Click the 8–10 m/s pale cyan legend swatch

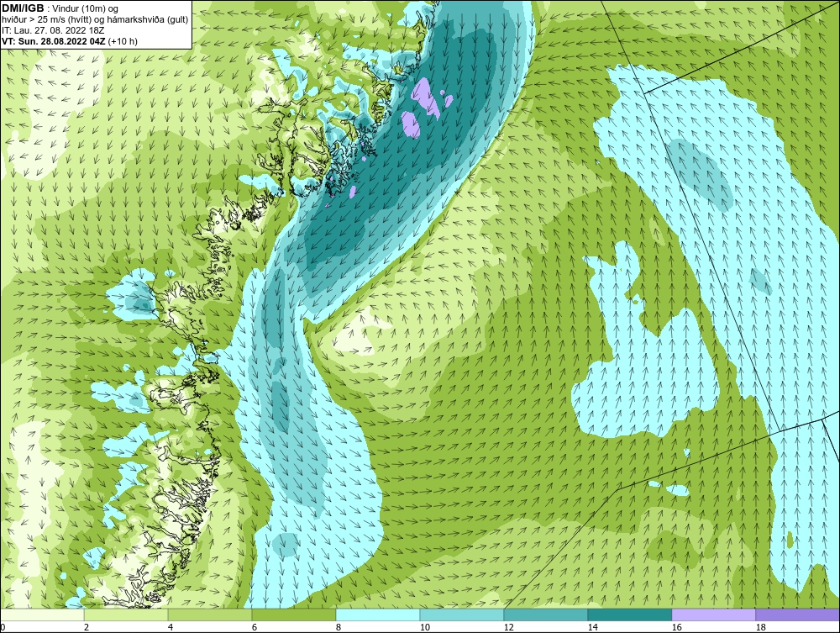click(378, 615)
